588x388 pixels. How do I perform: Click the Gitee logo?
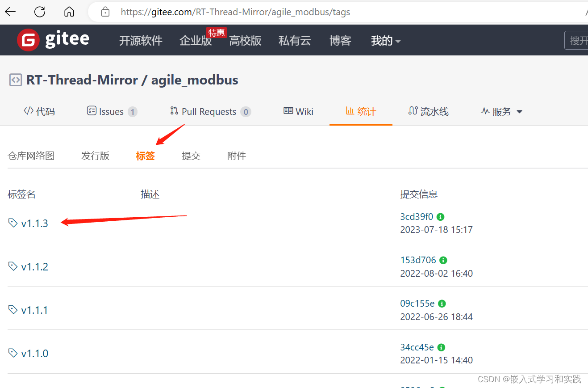click(x=53, y=40)
